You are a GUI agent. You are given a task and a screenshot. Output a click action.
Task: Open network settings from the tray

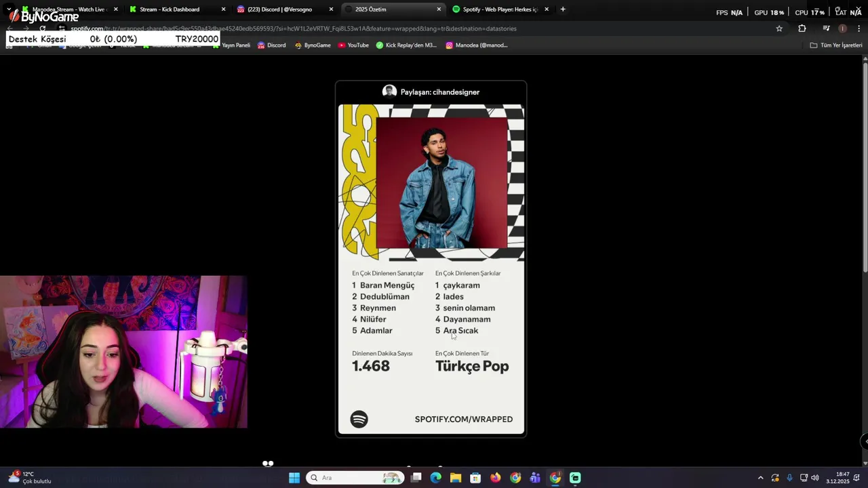(804, 478)
